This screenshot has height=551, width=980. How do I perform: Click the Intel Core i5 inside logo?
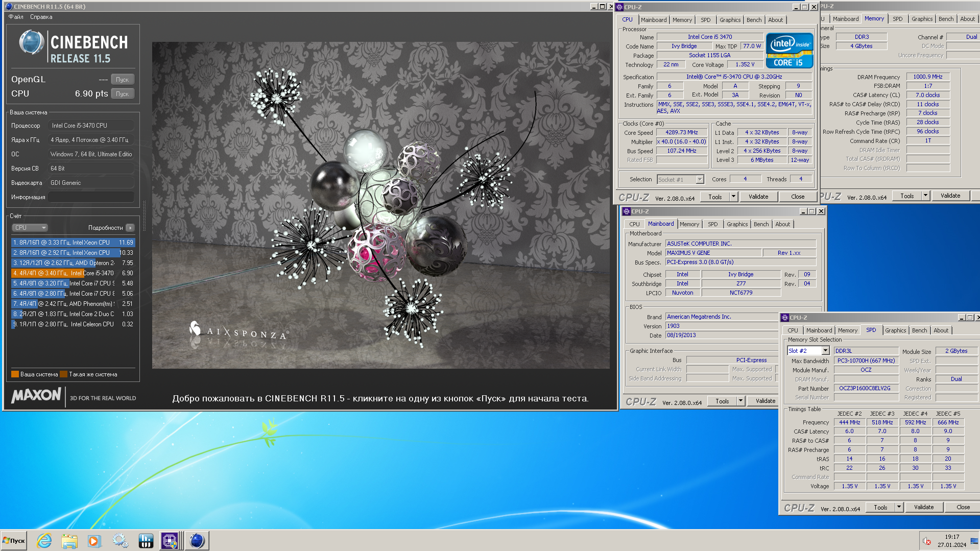pos(790,51)
